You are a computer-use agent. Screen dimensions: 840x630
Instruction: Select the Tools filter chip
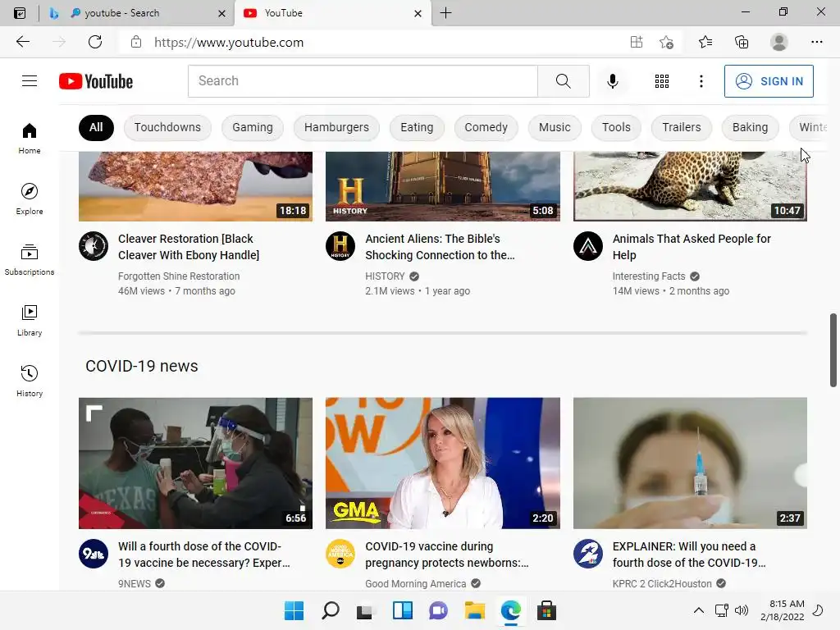pyautogui.click(x=616, y=127)
